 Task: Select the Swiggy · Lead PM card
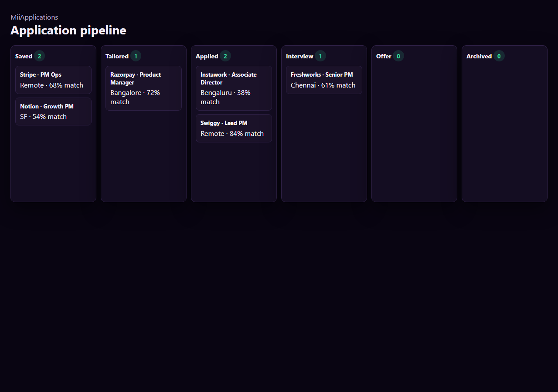[x=234, y=128]
